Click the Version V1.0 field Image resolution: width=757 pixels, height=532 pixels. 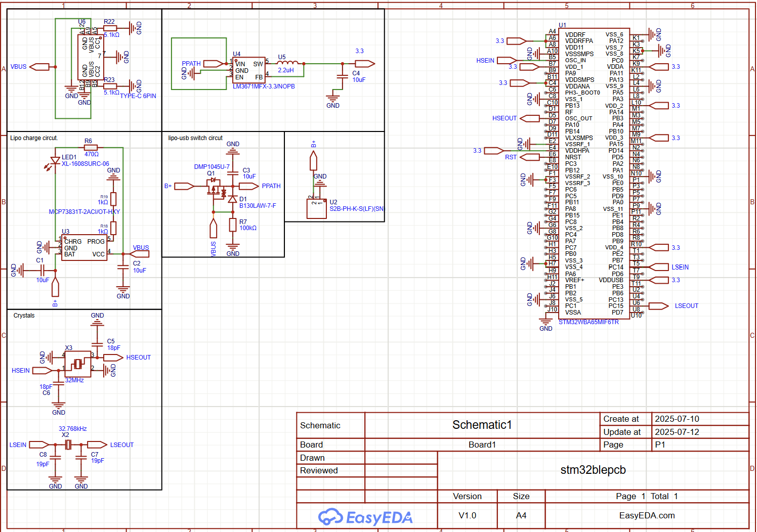(468, 515)
